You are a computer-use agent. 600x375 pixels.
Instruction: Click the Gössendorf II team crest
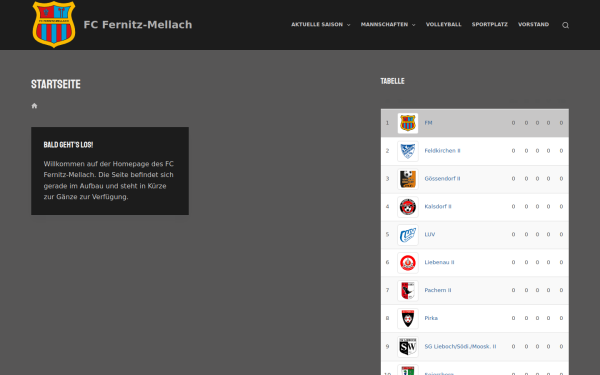(x=408, y=179)
